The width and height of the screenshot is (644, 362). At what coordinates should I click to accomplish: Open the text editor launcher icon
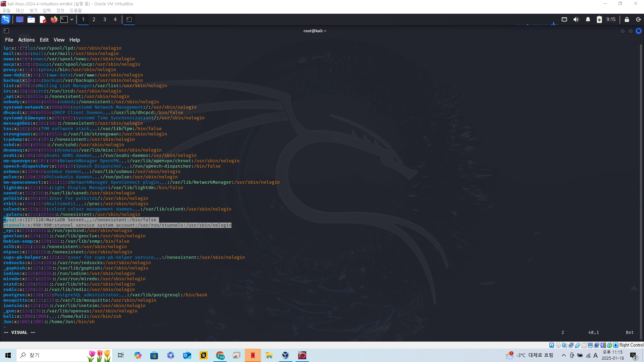(43, 19)
